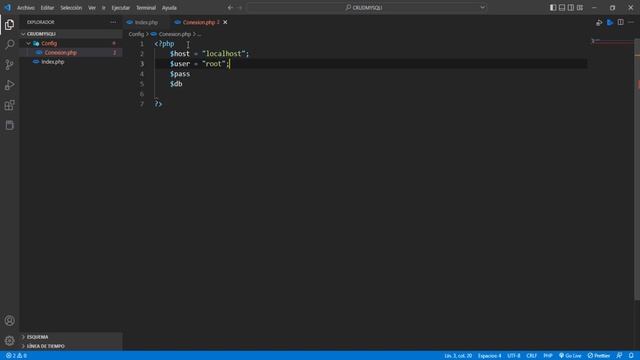Open index.php in the file tree
This screenshot has height=360, width=640.
point(71,62)
